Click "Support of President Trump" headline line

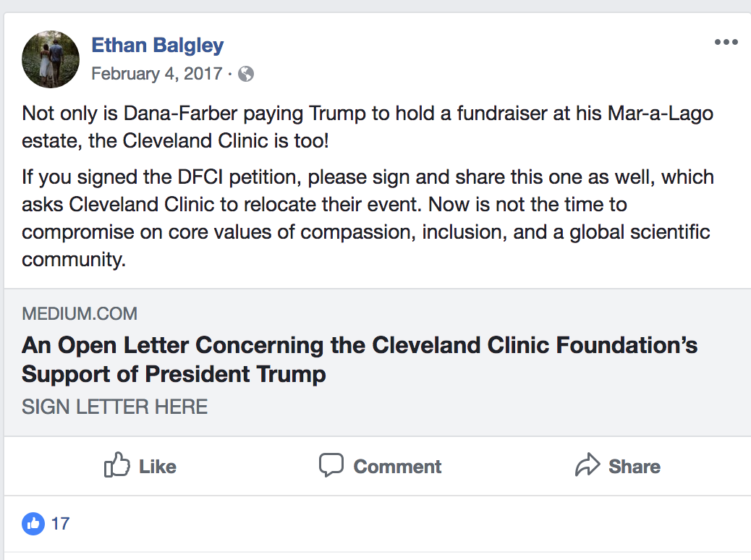(174, 375)
